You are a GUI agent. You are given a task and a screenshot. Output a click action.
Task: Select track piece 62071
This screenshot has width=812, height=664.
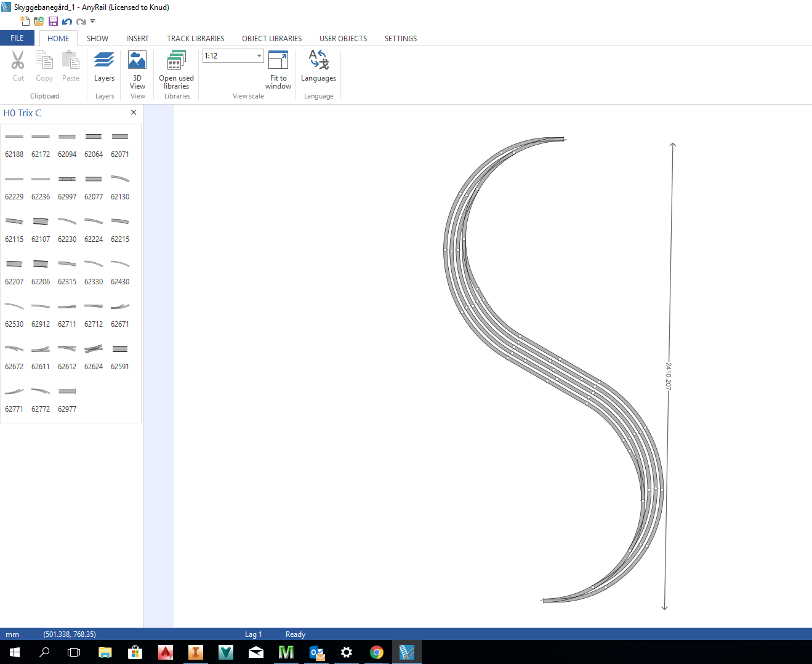tap(120, 144)
